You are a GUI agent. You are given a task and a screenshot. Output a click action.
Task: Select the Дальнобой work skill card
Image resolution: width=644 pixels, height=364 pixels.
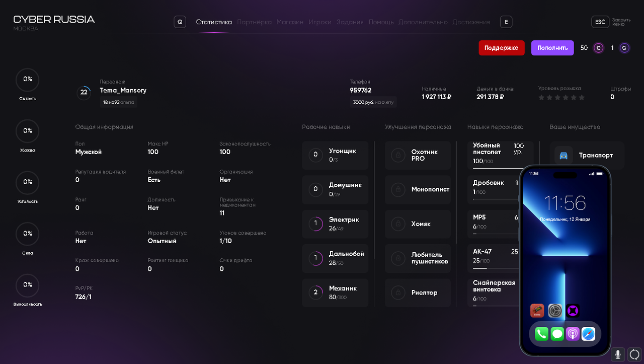click(335, 258)
